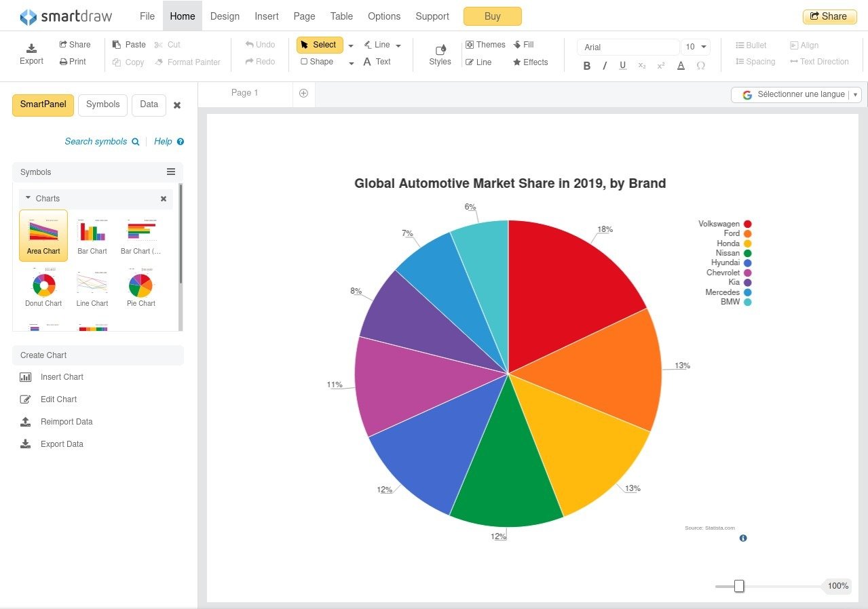Viewport: 868px width, 609px height.
Task: Open the File menu
Action: click(147, 16)
